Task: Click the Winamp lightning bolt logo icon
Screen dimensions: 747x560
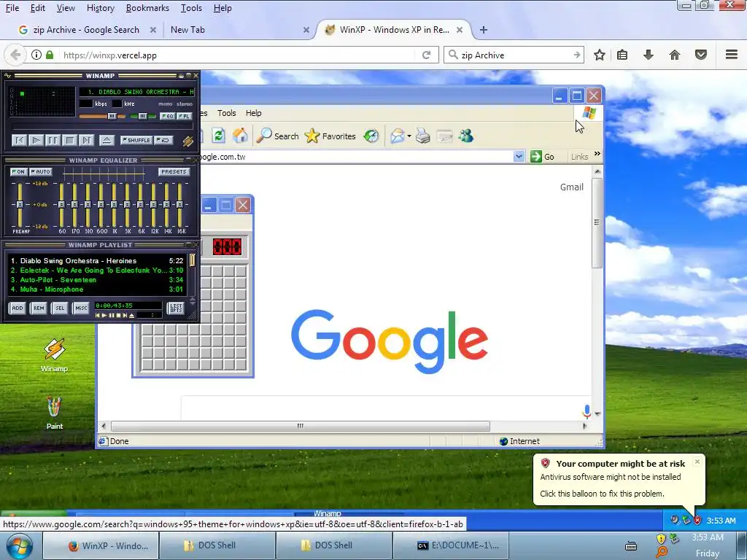Action: click(x=187, y=141)
